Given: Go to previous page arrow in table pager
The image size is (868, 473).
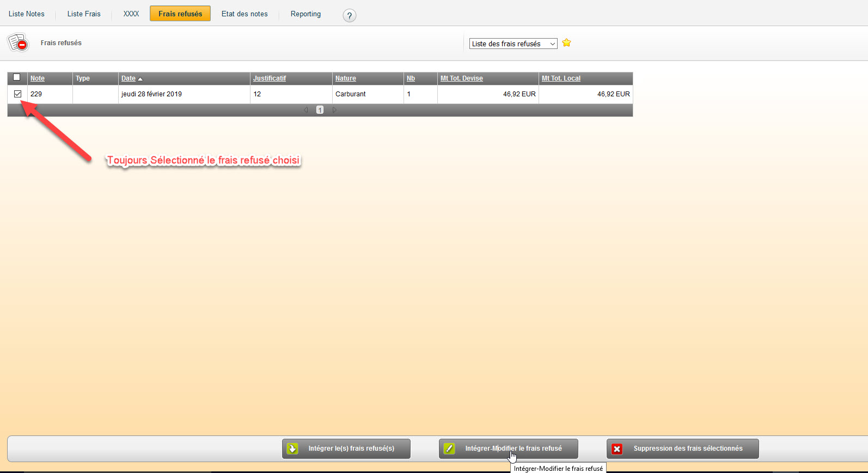Looking at the screenshot, I should (x=306, y=110).
